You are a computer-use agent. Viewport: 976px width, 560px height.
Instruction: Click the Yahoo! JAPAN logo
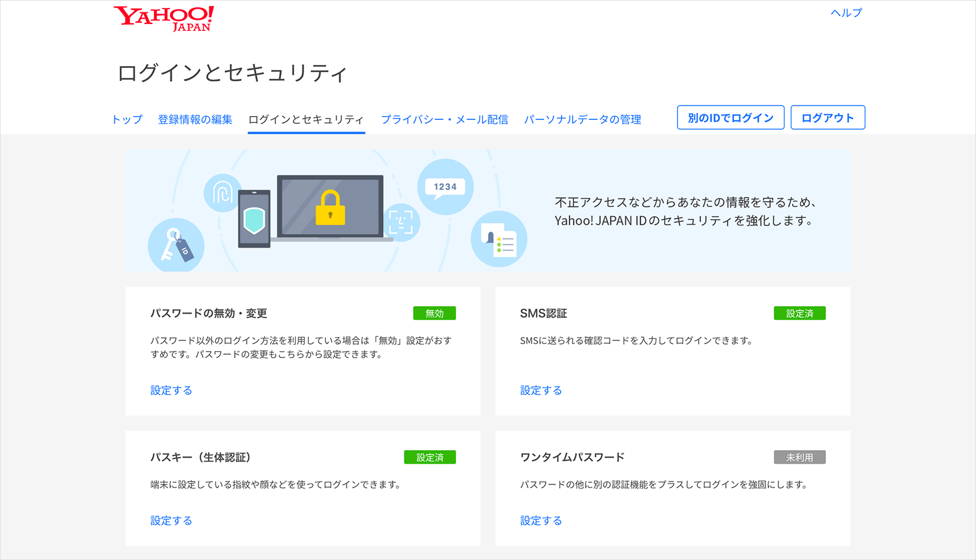click(x=164, y=19)
